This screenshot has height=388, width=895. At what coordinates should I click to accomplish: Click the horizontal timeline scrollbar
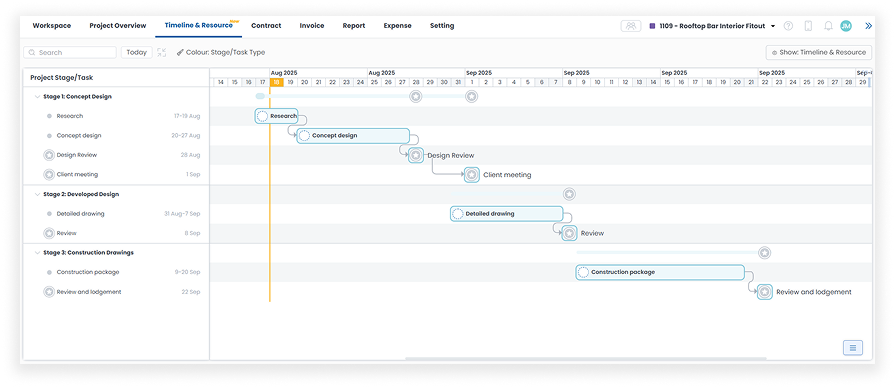coord(586,358)
